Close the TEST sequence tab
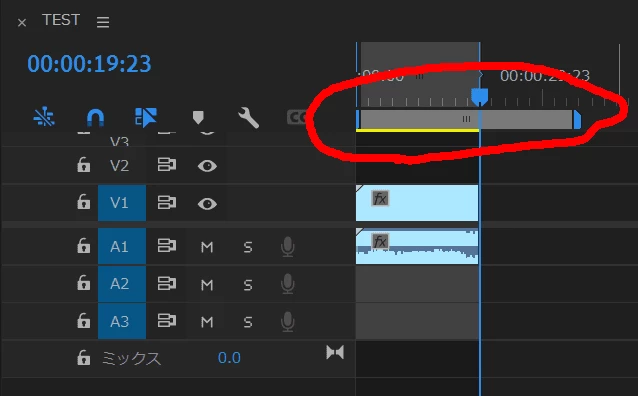638x396 pixels. tap(22, 23)
